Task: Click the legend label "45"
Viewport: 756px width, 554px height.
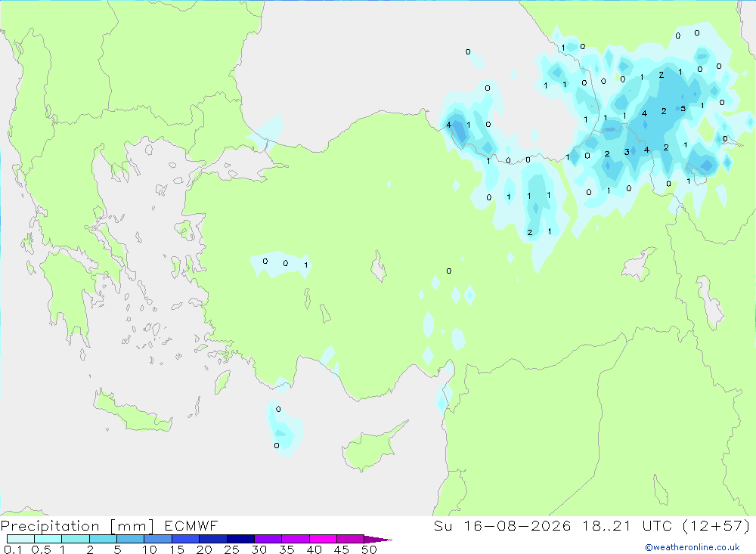Action: point(342,549)
